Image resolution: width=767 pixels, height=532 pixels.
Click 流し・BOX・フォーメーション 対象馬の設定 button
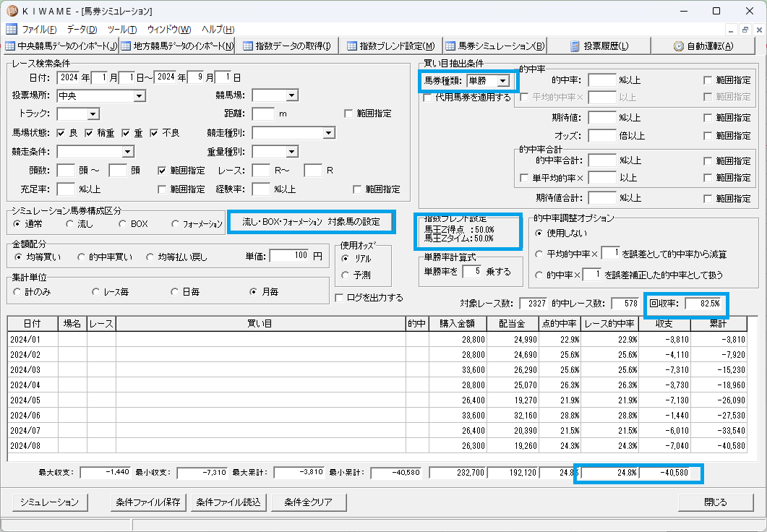(x=311, y=222)
